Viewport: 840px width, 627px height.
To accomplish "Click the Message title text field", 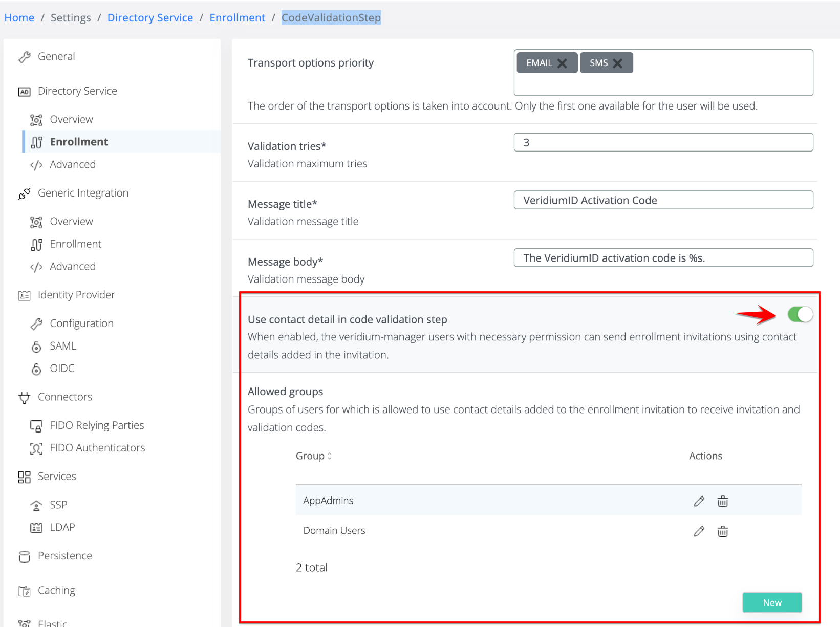I will coord(663,200).
